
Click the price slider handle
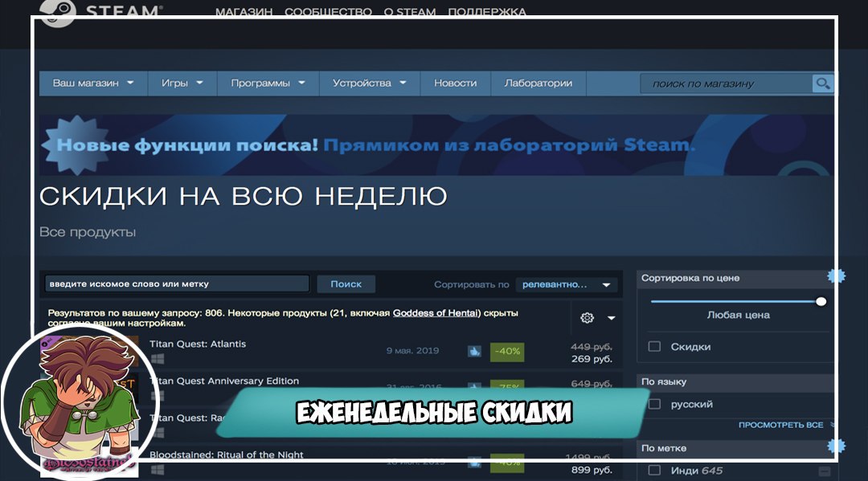821,301
